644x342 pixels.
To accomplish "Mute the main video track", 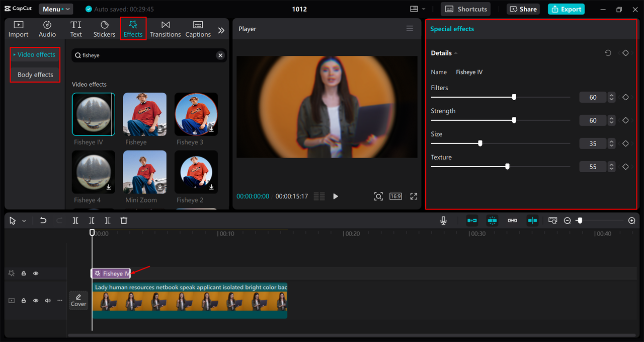I will coord(48,301).
